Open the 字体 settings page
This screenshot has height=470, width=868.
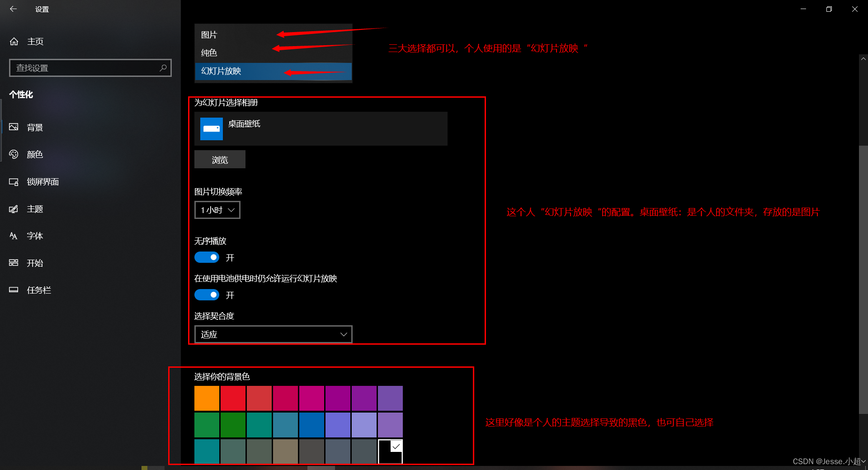point(90,236)
